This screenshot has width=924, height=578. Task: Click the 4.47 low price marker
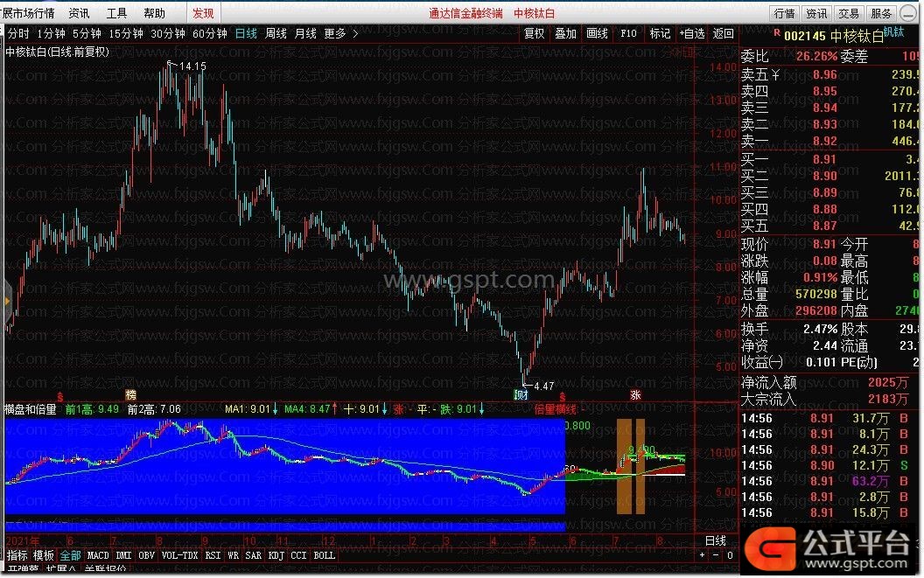click(x=543, y=386)
